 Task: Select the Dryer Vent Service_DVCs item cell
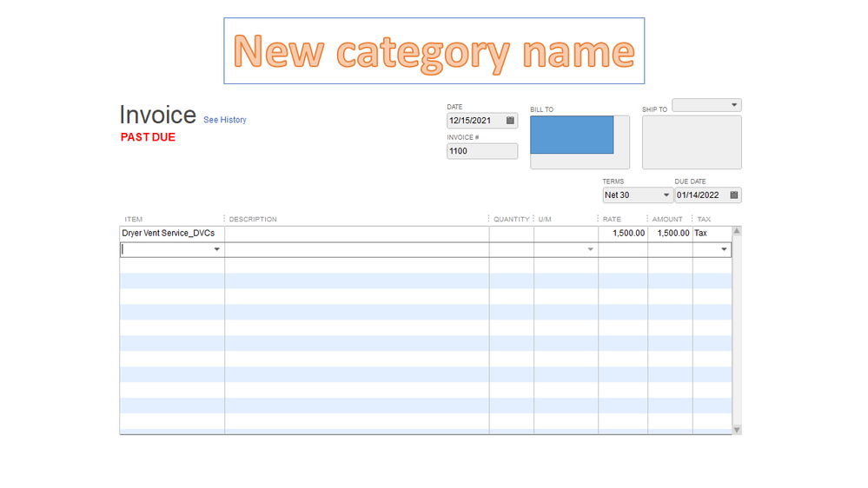[x=172, y=234]
